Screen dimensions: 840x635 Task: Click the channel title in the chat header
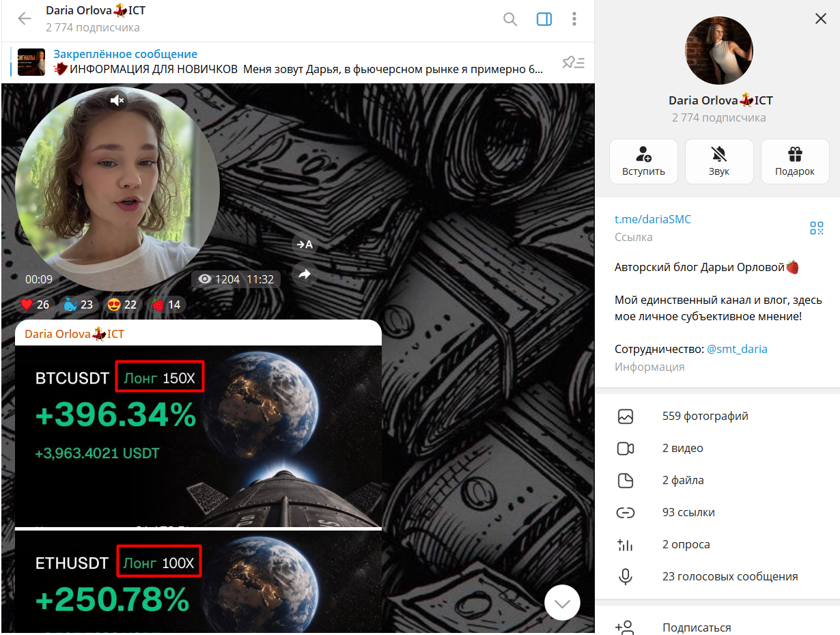tap(96, 11)
